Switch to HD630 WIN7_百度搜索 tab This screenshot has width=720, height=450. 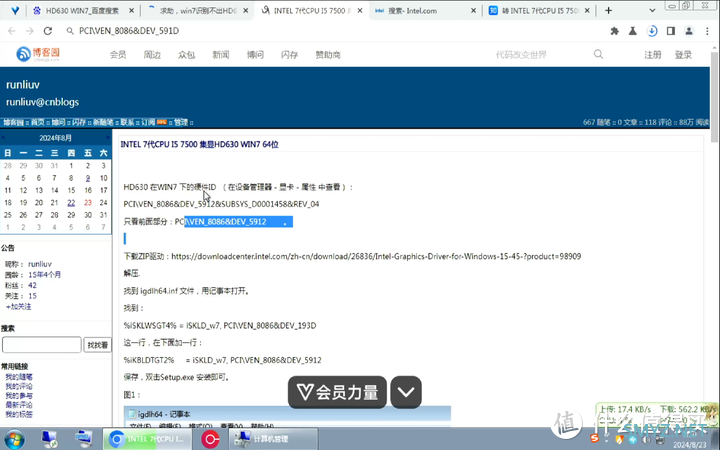pyautogui.click(x=82, y=11)
